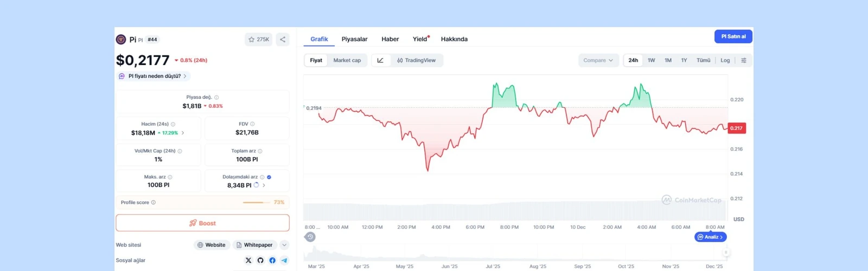Click the $1,81B market cap value
This screenshot has width=868, height=271.
point(192,106)
